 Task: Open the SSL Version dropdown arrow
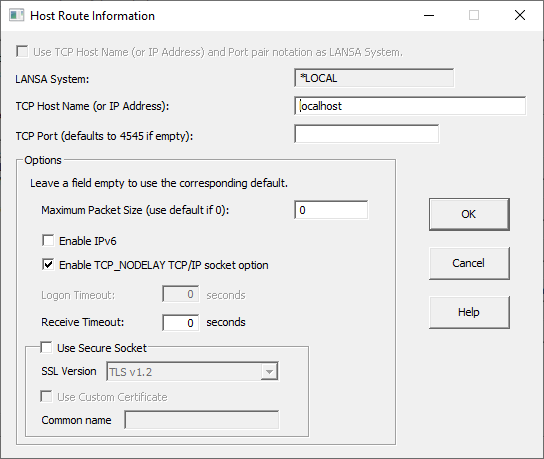(269, 372)
